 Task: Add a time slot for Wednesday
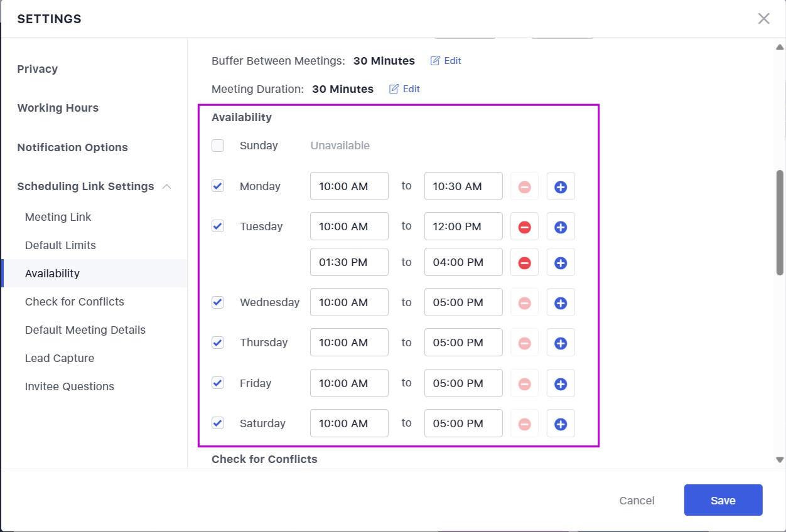561,303
